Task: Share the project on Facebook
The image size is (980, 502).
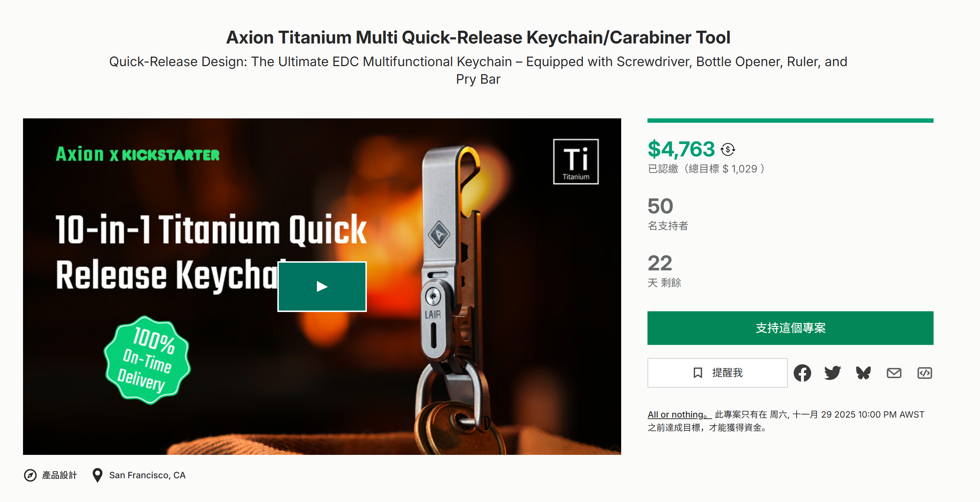Action: [x=802, y=373]
